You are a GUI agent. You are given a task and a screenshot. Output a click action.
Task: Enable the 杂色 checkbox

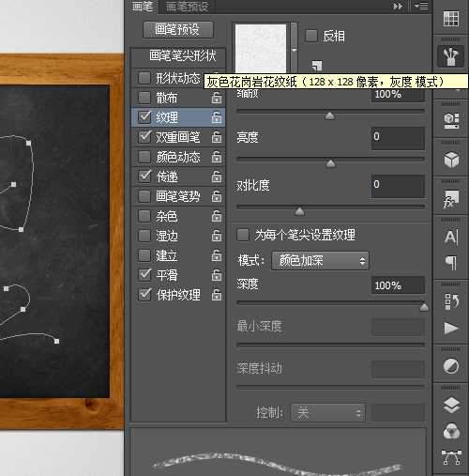[x=144, y=216]
